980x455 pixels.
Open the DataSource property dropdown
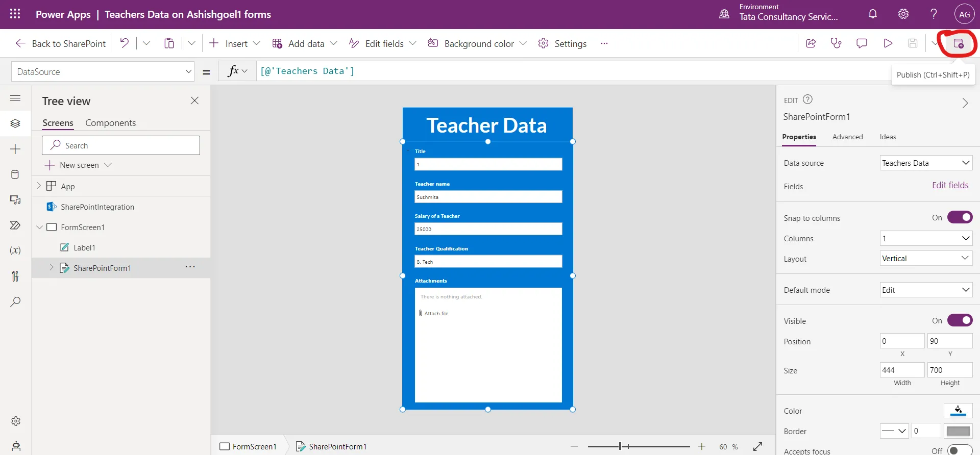point(103,71)
